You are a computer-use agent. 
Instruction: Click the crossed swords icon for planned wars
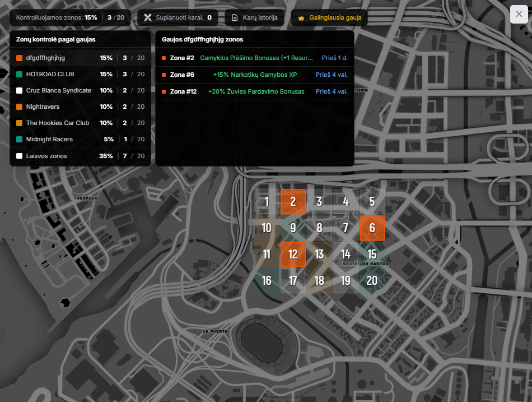(x=148, y=18)
